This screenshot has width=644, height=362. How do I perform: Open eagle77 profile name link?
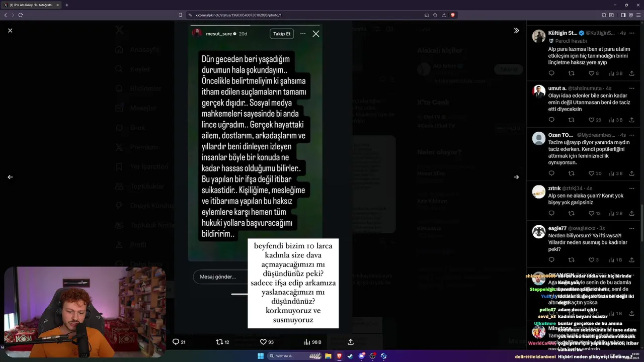(557, 228)
